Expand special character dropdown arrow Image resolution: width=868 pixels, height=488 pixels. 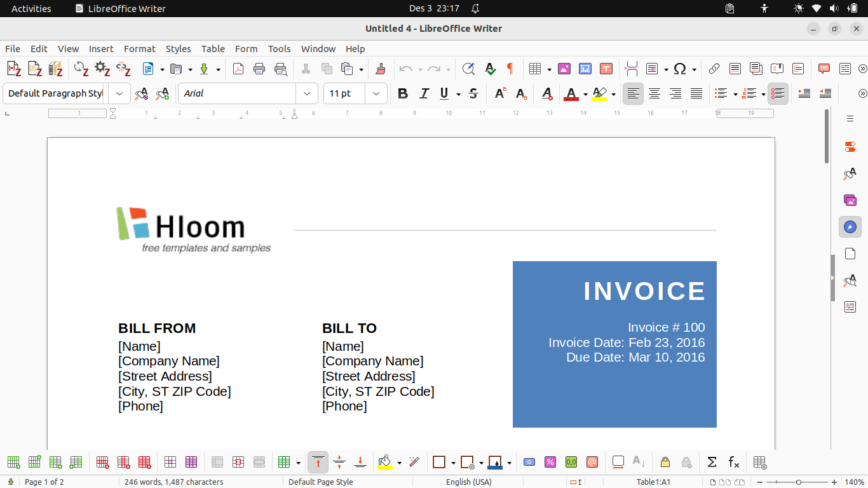(x=694, y=69)
